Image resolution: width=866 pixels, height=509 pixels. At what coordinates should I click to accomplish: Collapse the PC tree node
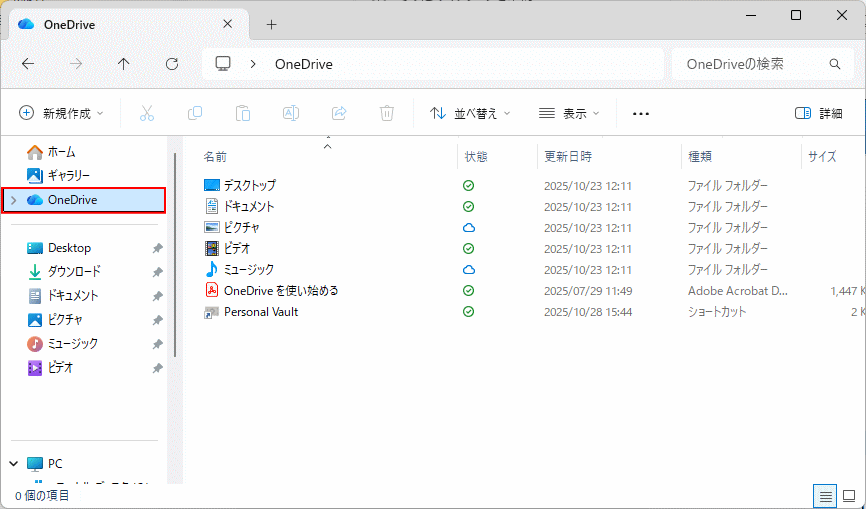pos(14,464)
